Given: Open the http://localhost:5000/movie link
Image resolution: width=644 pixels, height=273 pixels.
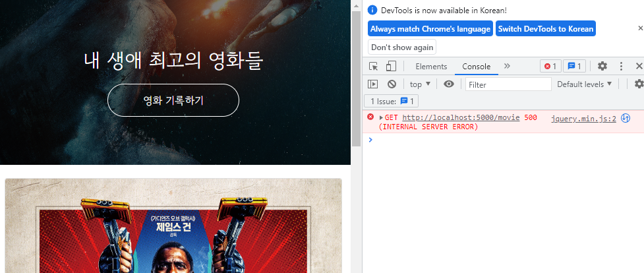Looking at the screenshot, I should tap(461, 118).
